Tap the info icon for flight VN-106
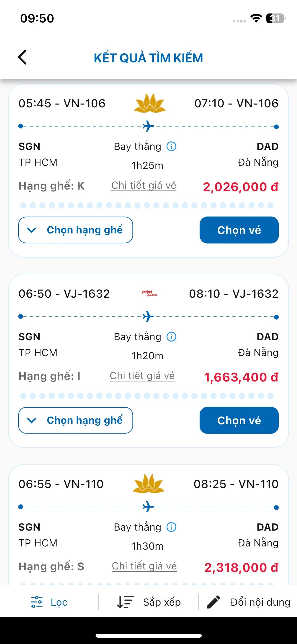 [x=171, y=146]
